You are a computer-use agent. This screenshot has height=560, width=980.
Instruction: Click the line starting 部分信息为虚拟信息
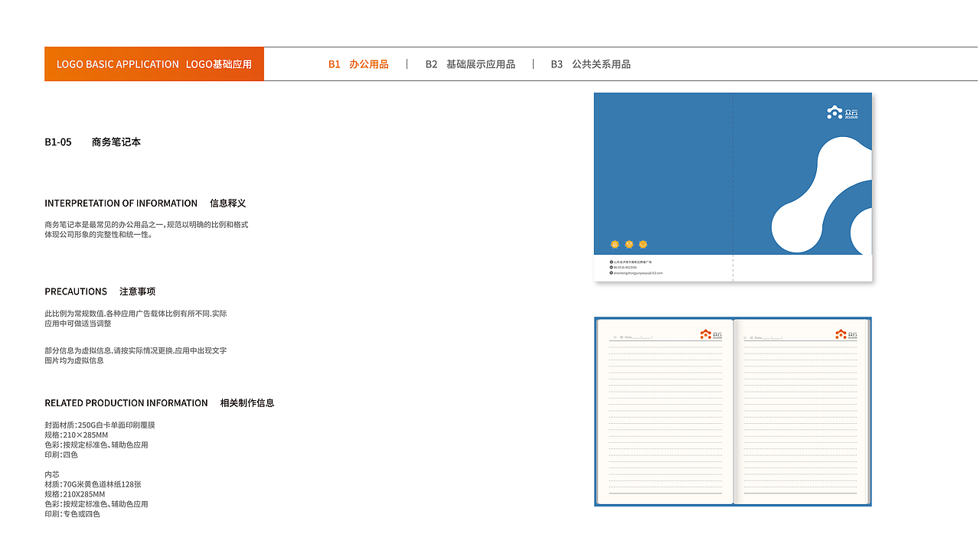click(136, 350)
